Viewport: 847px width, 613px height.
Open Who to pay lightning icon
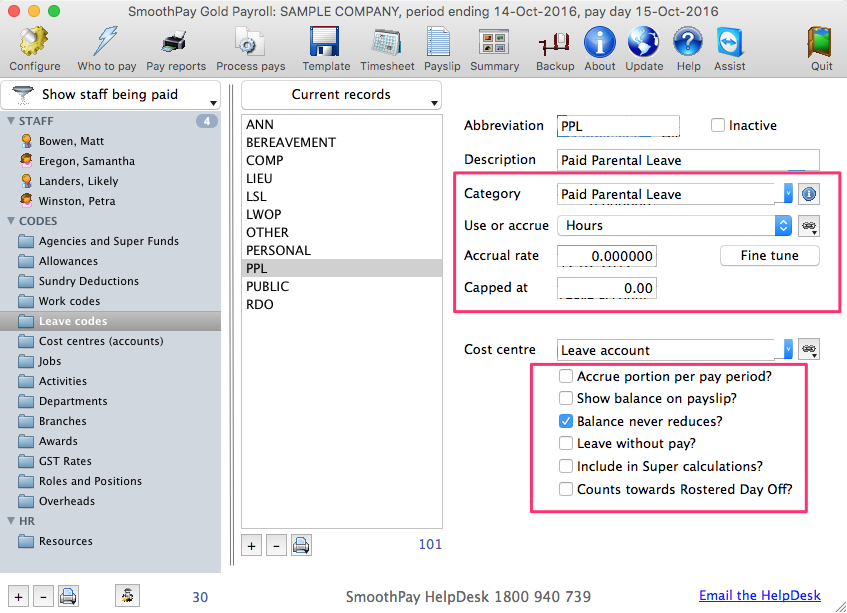(x=106, y=49)
